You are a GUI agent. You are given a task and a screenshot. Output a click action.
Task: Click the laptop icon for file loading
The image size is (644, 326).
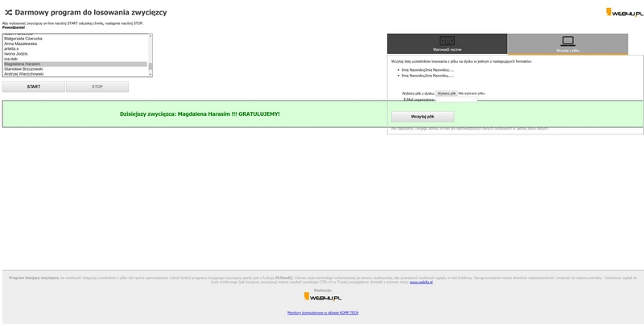[568, 41]
